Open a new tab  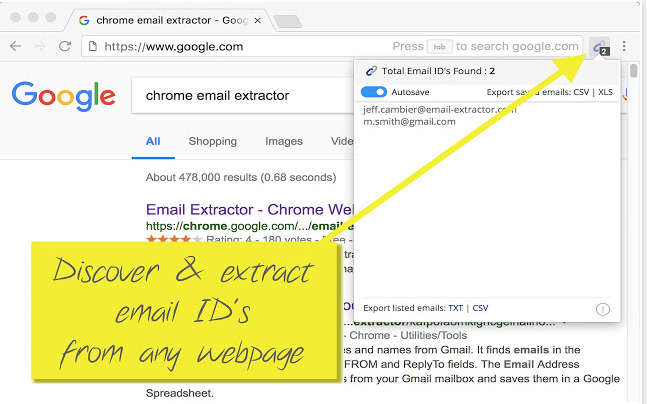click(x=288, y=21)
